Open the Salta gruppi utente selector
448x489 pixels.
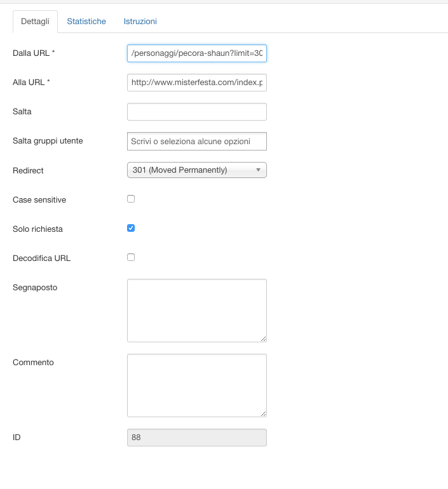(197, 141)
